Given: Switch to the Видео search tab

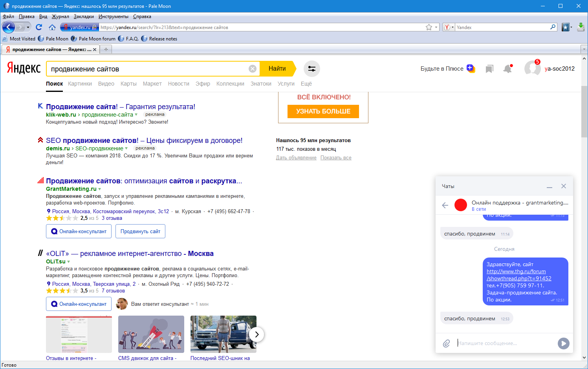Looking at the screenshot, I should click(106, 84).
